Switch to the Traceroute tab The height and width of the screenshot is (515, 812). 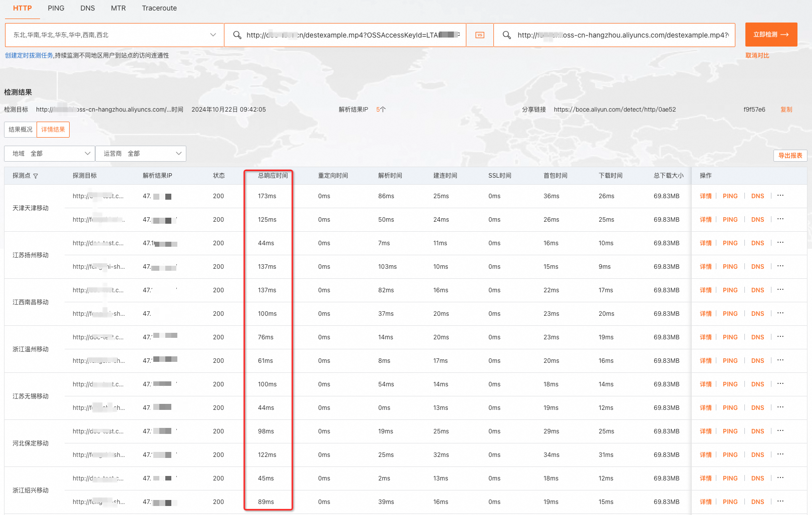159,8
